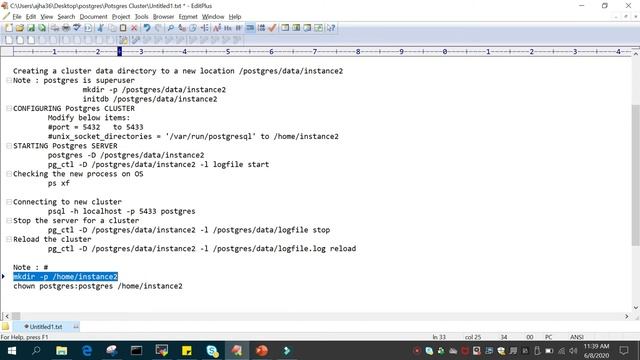Open the View menu
This screenshot has width=640, height=360.
[x=47, y=17]
